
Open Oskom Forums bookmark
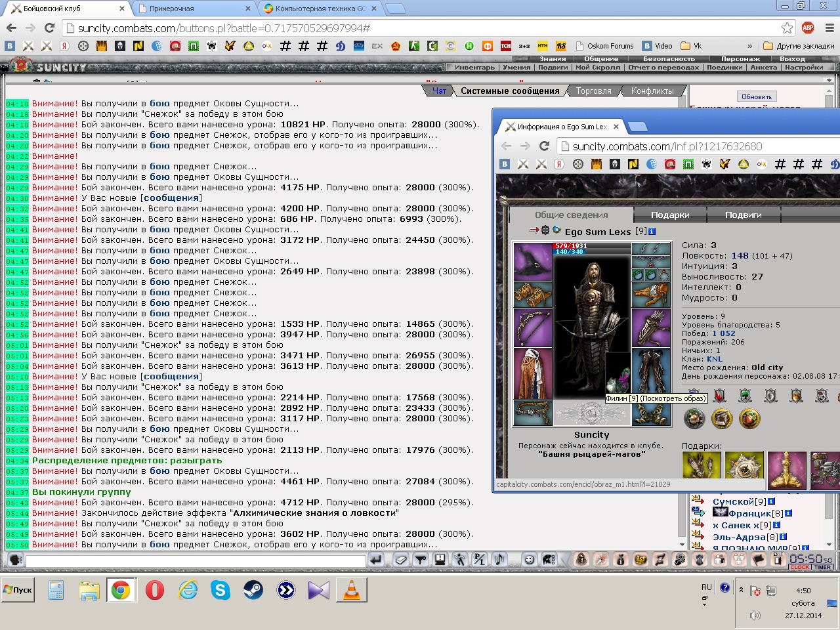click(x=605, y=46)
